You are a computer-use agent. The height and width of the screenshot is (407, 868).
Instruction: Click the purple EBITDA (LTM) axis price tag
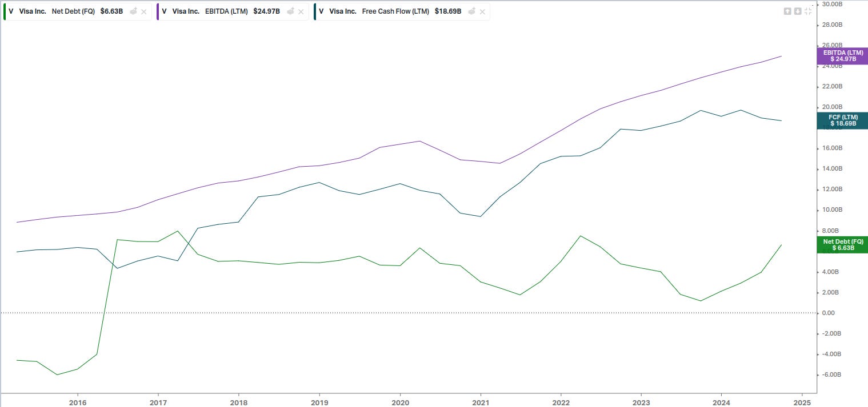point(843,56)
